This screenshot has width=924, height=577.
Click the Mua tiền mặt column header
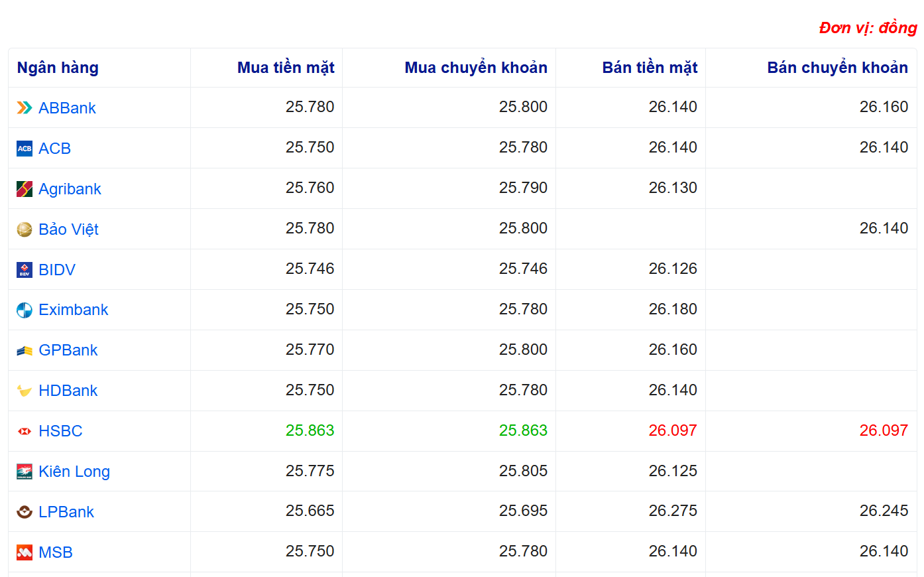click(x=286, y=68)
